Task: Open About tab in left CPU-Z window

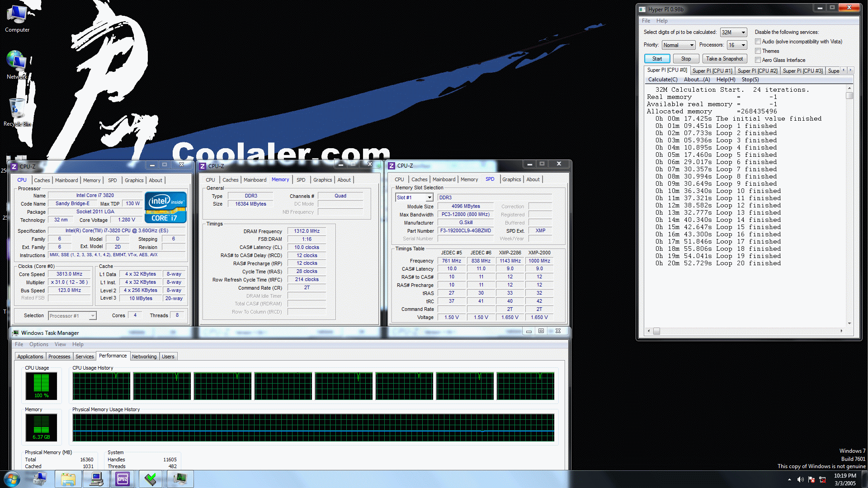Action: [x=156, y=180]
